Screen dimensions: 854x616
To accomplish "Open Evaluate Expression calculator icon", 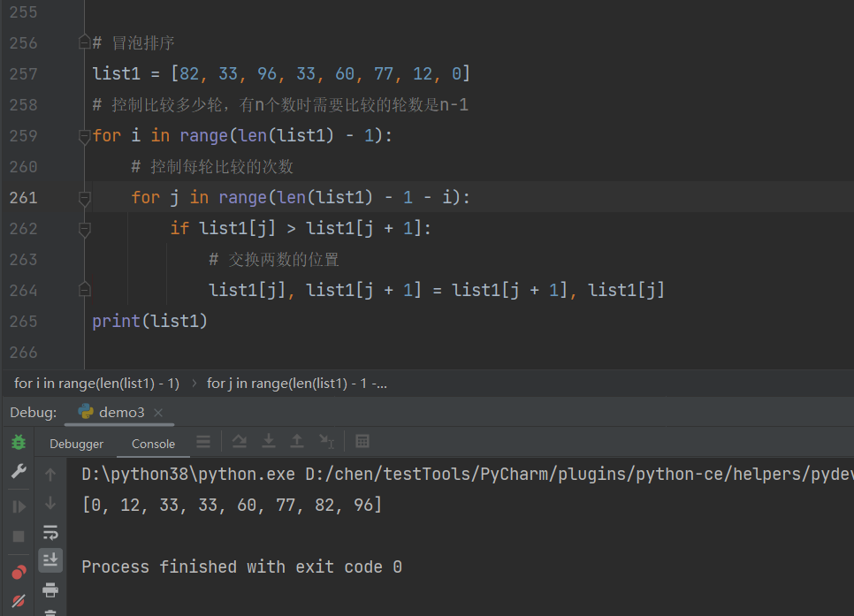I will click(x=362, y=441).
